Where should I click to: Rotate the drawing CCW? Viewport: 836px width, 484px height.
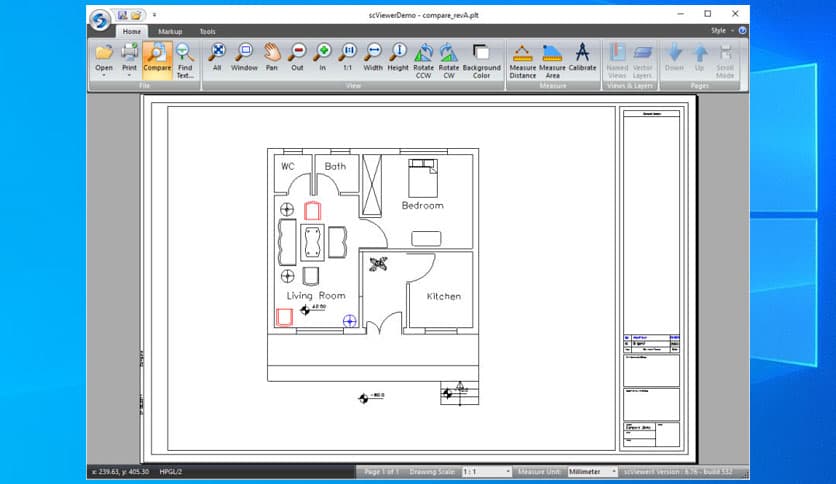click(423, 60)
